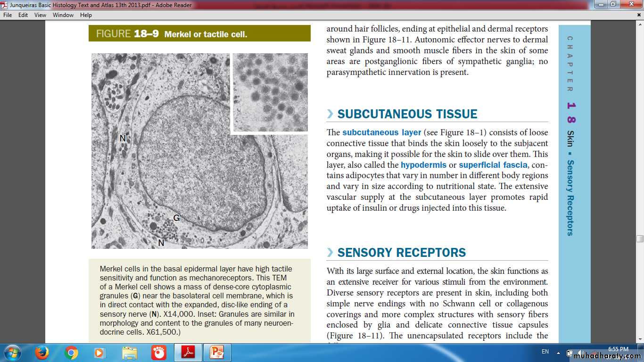
Task: Open the Windows Start menu orb
Action: tap(12, 353)
